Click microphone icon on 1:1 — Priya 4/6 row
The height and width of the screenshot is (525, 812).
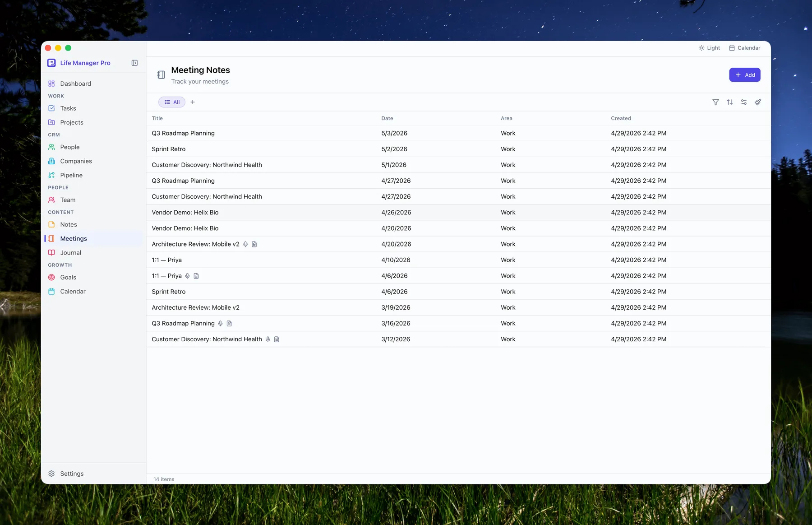tap(188, 276)
